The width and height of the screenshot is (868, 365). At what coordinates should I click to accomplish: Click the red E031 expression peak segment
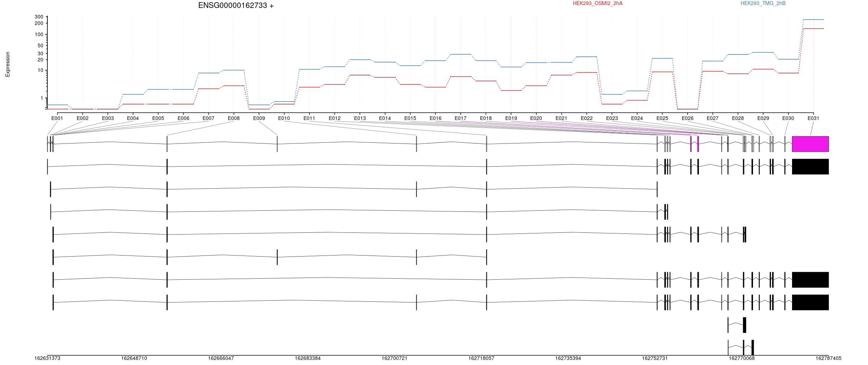click(x=813, y=29)
